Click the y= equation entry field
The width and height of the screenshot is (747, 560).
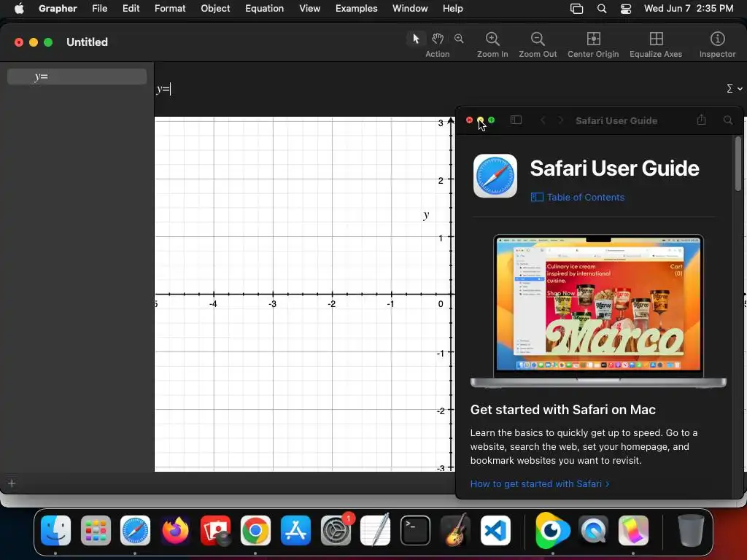[438, 89]
